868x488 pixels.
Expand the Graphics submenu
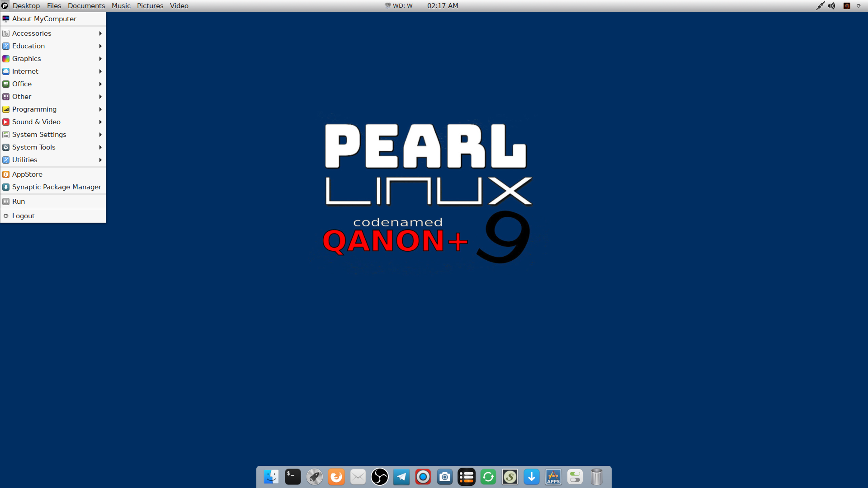point(53,59)
